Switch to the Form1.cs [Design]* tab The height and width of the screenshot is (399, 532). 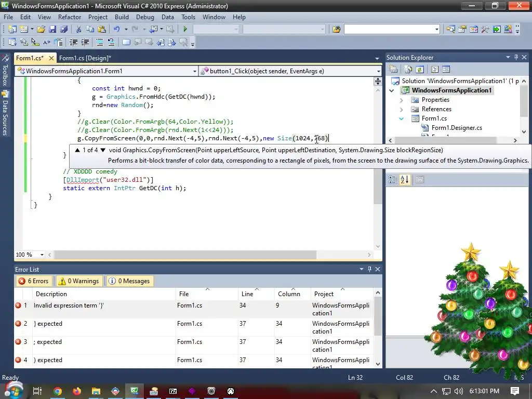point(85,58)
